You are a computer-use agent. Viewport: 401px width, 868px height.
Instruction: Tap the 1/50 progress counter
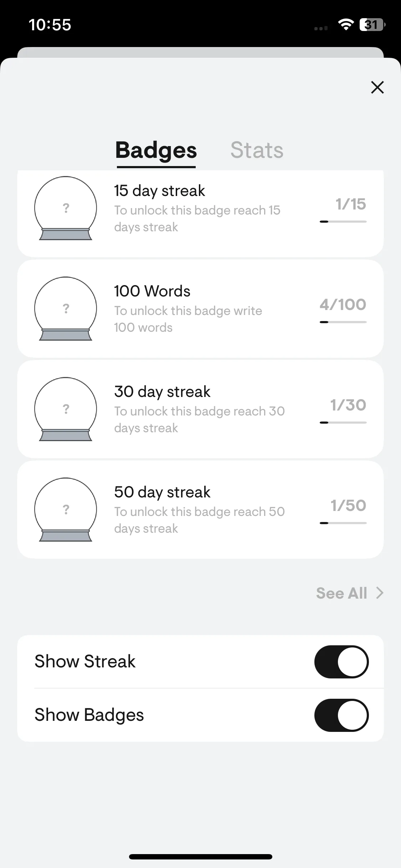[348, 505]
